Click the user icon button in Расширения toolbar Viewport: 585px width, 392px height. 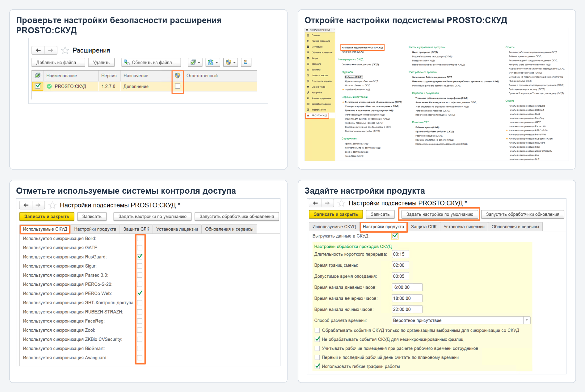click(x=246, y=62)
